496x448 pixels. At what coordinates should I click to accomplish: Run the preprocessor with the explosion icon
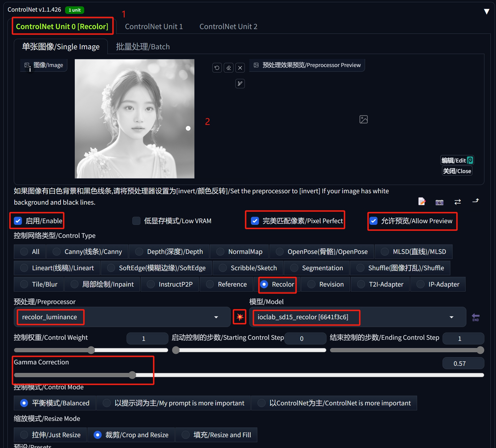239,317
